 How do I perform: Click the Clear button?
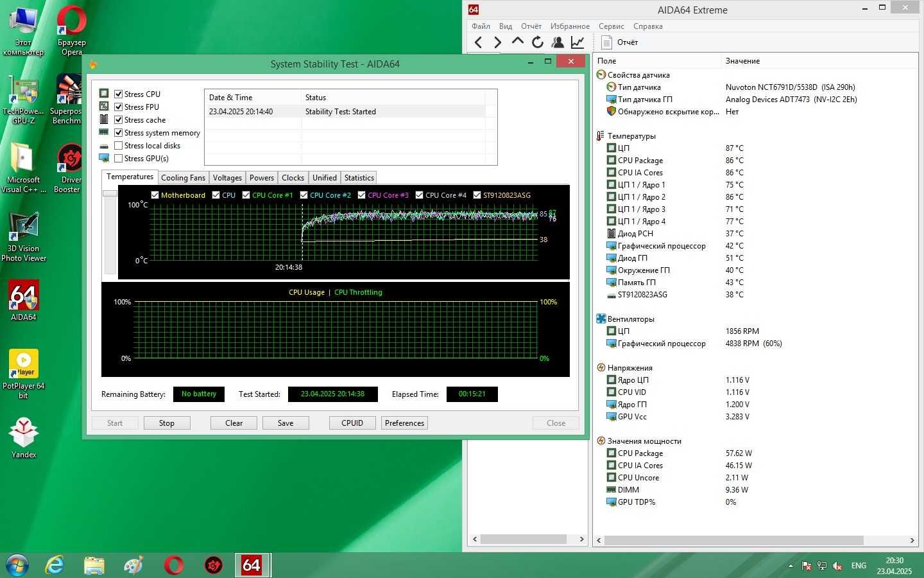tap(234, 423)
